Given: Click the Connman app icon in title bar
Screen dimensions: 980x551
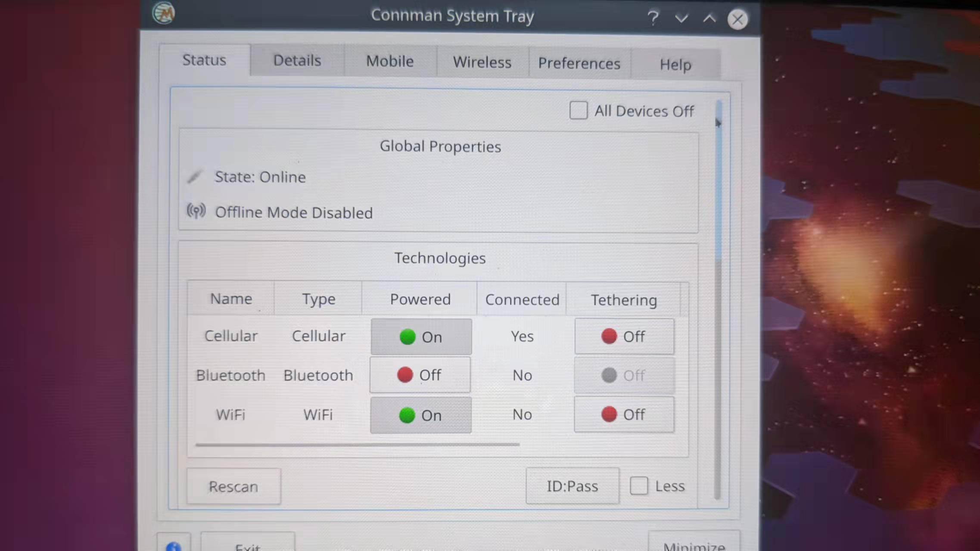Looking at the screenshot, I should [164, 13].
